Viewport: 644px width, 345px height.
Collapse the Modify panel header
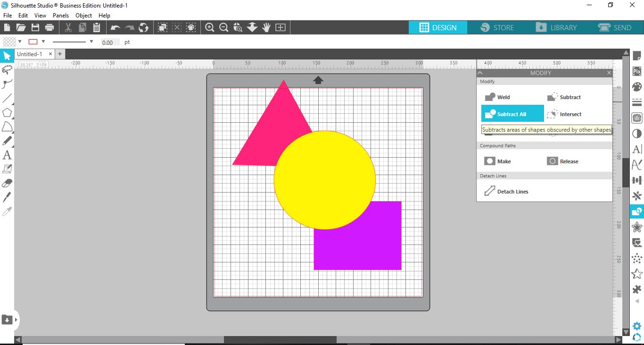[x=480, y=73]
